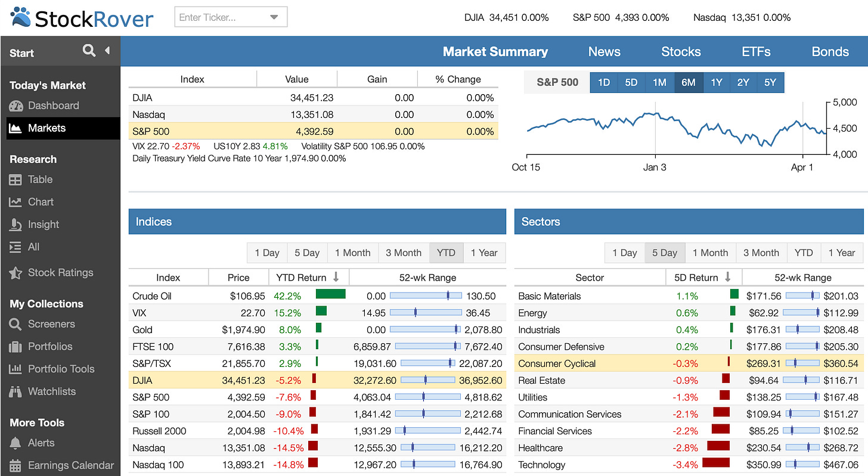Select Sectors 1 Month period
This screenshot has width=868, height=476.
click(x=710, y=253)
